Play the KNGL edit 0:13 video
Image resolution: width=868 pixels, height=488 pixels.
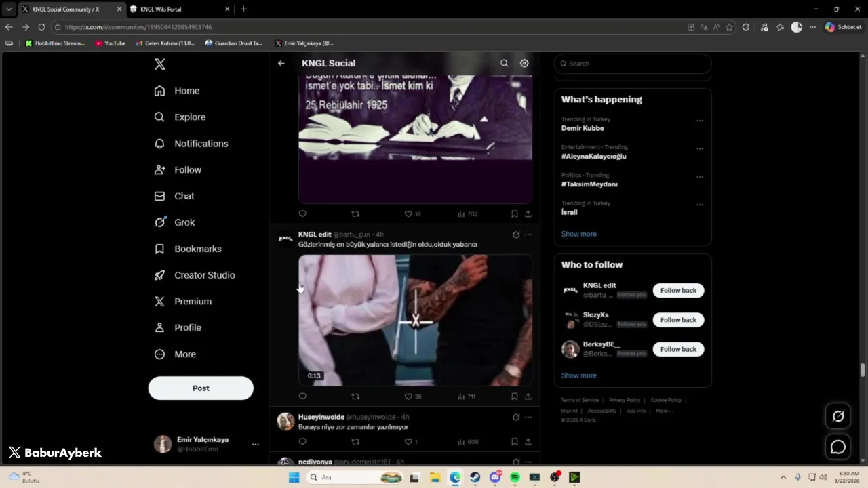click(x=415, y=321)
